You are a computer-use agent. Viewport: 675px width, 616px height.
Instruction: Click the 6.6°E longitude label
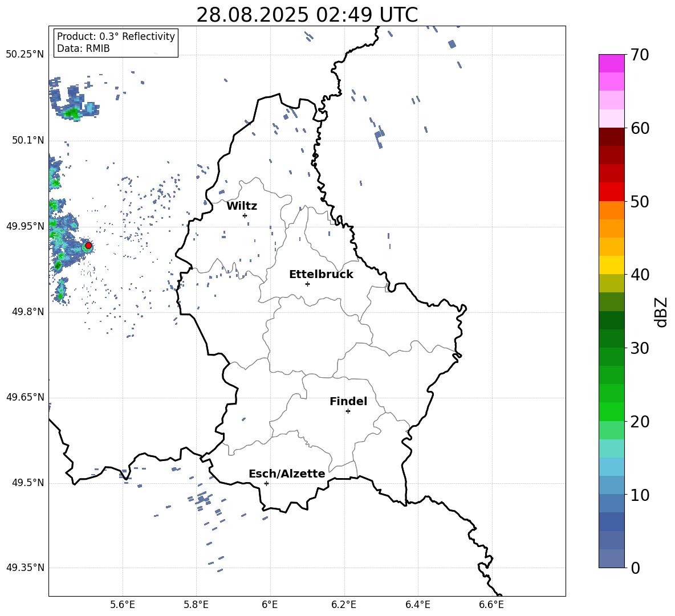pos(491,605)
